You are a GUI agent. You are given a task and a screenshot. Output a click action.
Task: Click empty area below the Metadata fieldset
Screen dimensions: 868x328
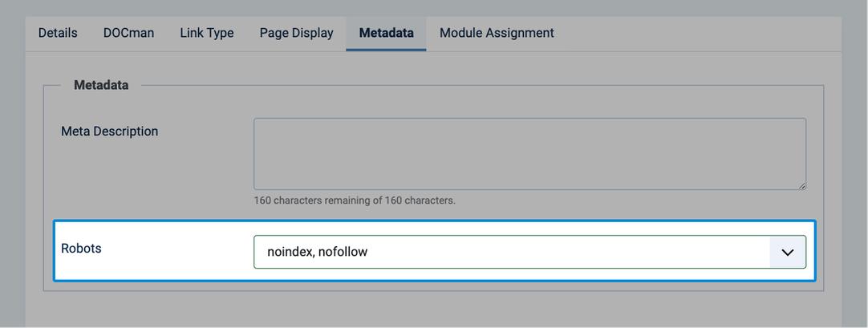point(433,310)
